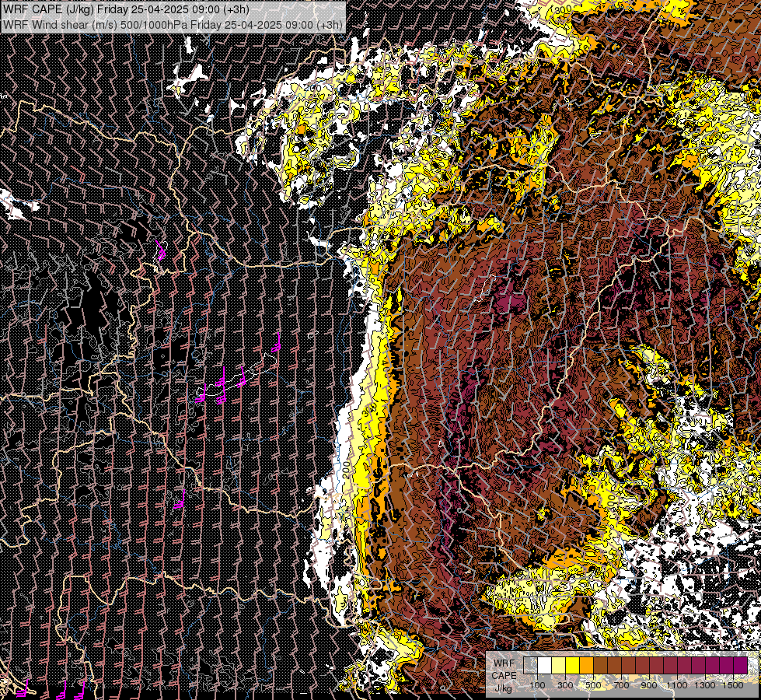Click the legend value 1100
Viewport: 761px width, 700px height.
pyautogui.click(x=676, y=685)
